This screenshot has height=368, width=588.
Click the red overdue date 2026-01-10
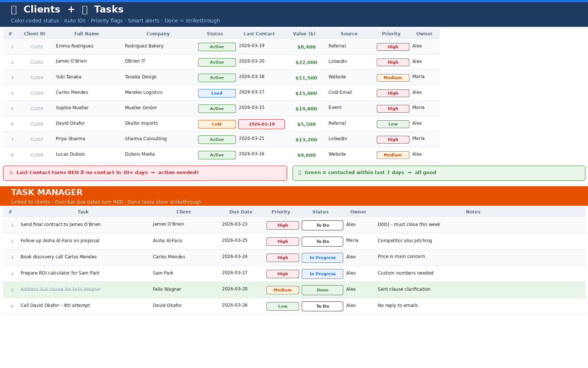click(x=261, y=124)
